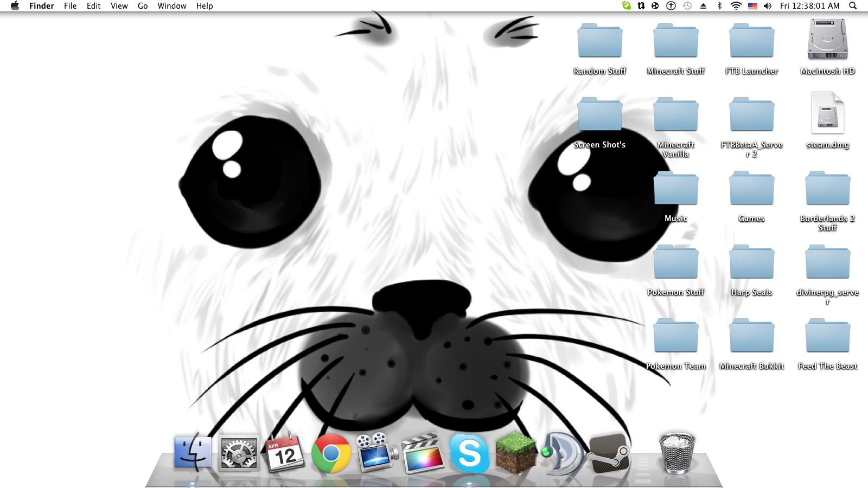Open Spotlight search magnifier
The width and height of the screenshot is (868, 488).
tap(853, 6)
